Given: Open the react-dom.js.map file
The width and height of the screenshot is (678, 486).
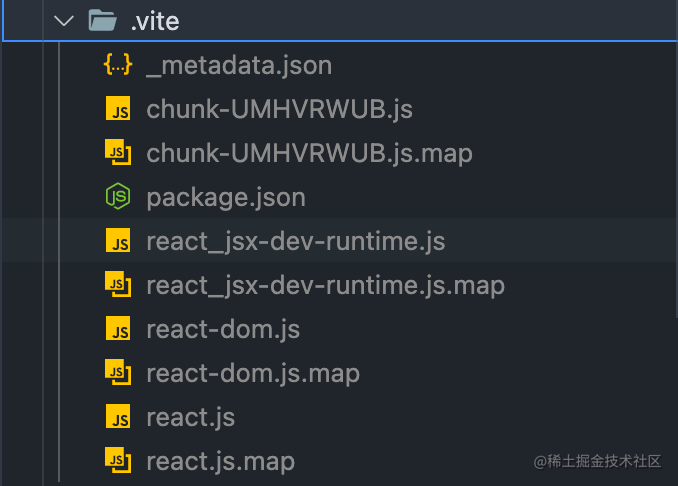Looking at the screenshot, I should click(252, 373).
